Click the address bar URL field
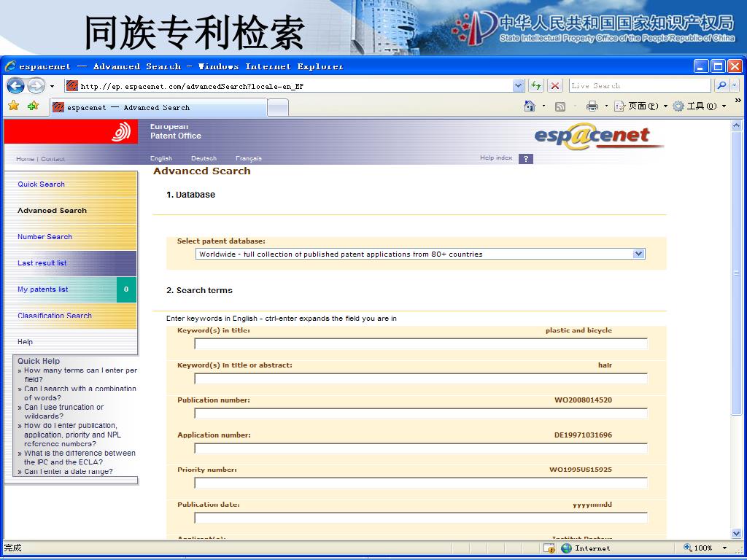Viewport: 747px width, 560px height. pyautogui.click(x=288, y=86)
